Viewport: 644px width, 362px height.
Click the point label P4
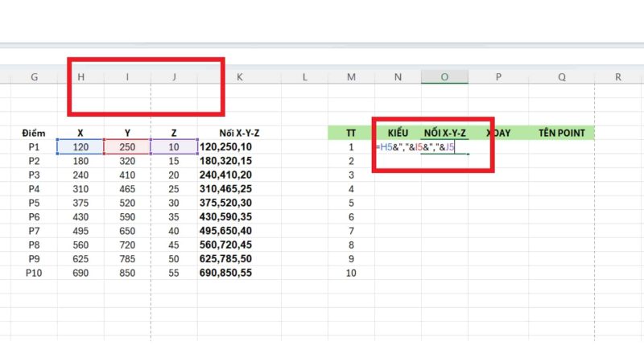coord(34,189)
